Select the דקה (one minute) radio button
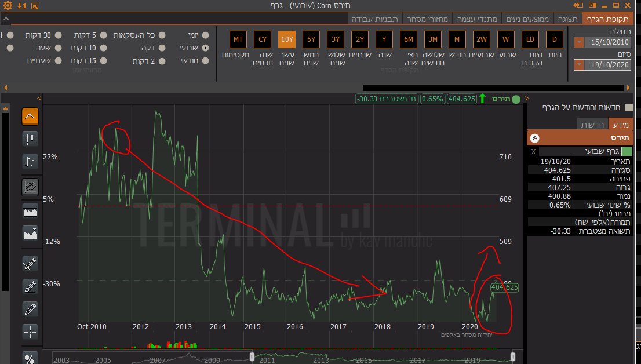Screen dimensions: 641x364 tap(162, 48)
